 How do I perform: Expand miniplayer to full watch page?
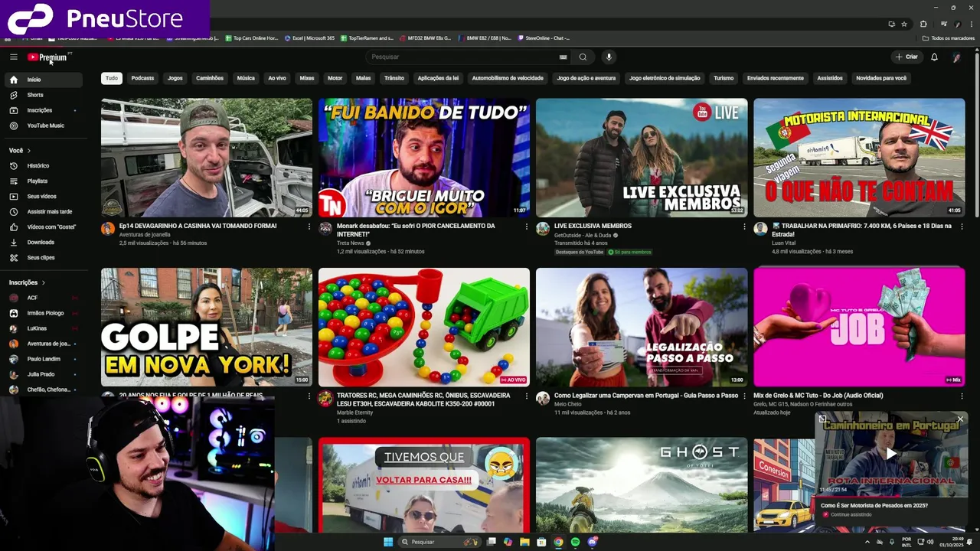point(822,419)
